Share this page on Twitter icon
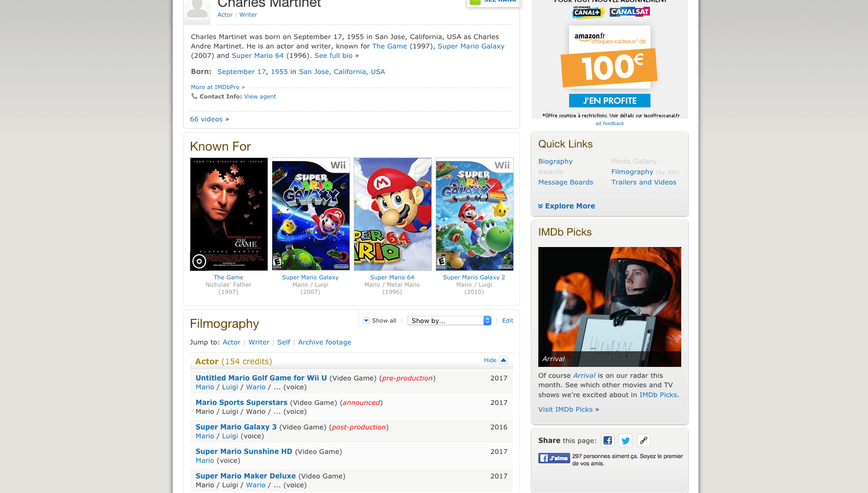868x493 pixels. coord(625,441)
